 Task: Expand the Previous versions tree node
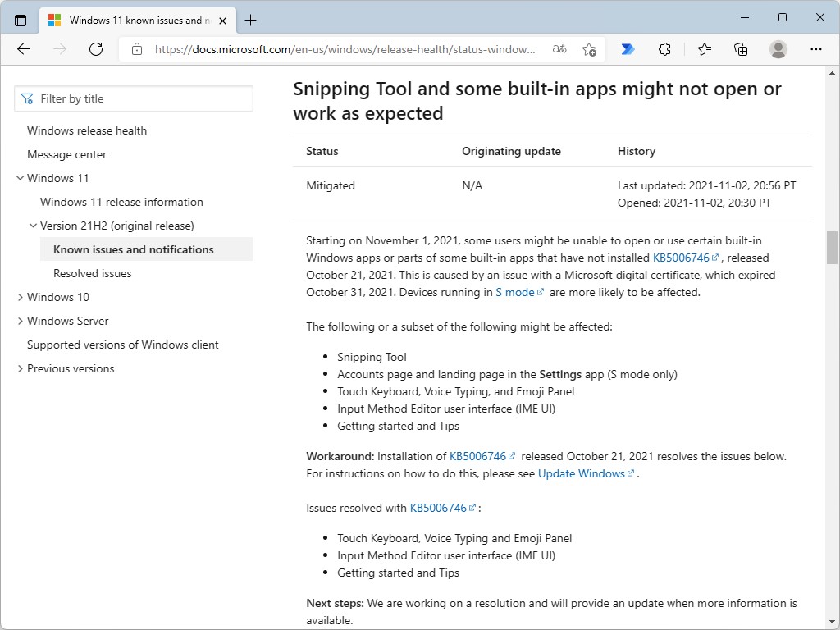(21, 368)
